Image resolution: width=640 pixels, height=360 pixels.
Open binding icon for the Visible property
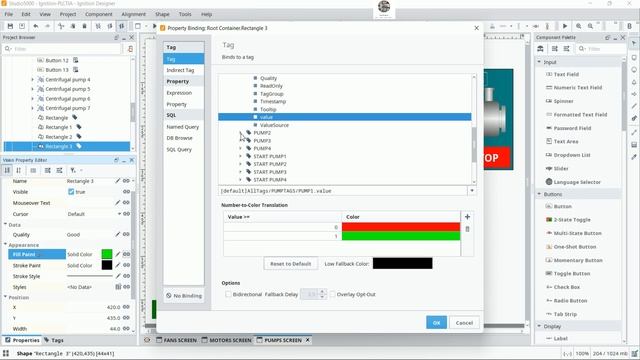(x=127, y=192)
